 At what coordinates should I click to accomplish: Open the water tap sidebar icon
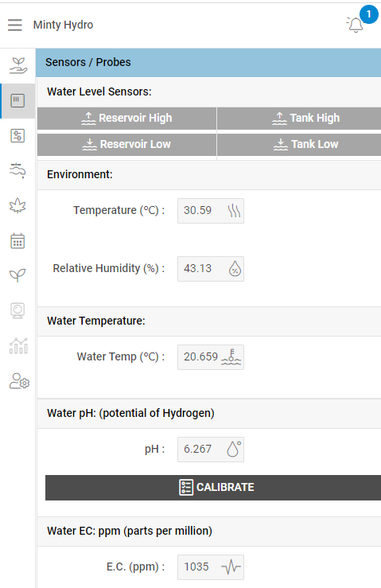pos(17,170)
